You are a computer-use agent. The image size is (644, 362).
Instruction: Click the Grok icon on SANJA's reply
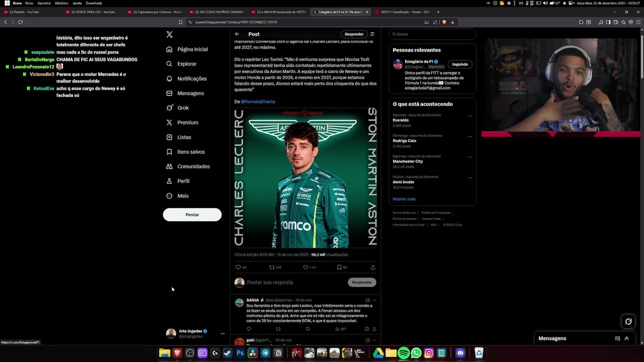[x=368, y=300]
